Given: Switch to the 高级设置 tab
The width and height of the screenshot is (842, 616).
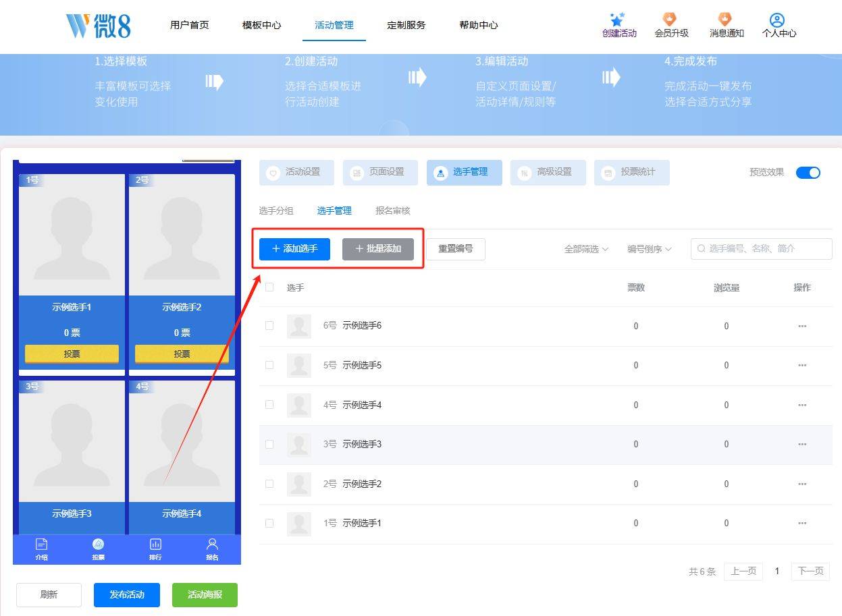Looking at the screenshot, I should (x=548, y=172).
